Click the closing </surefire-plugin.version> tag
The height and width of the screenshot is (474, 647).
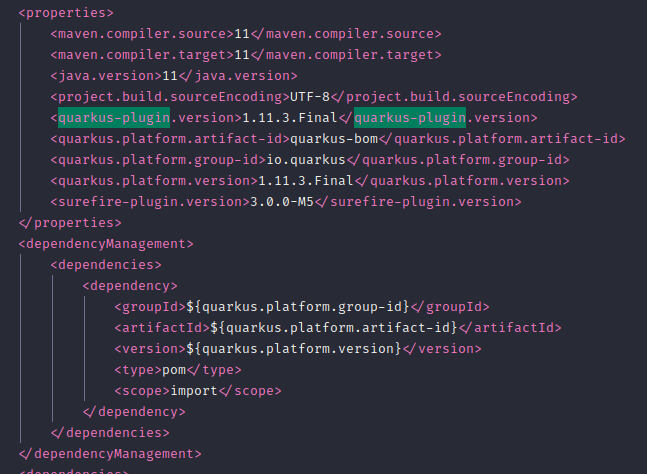click(418, 202)
